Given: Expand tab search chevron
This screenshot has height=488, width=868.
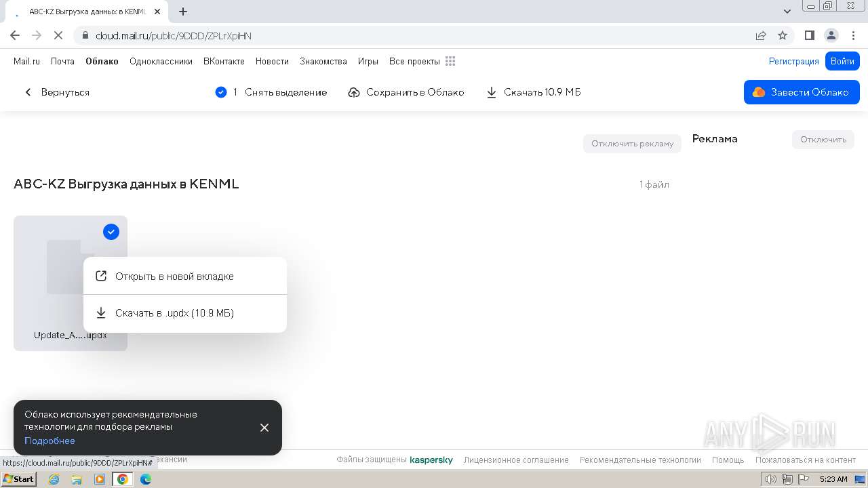Looking at the screenshot, I should click(x=787, y=12).
